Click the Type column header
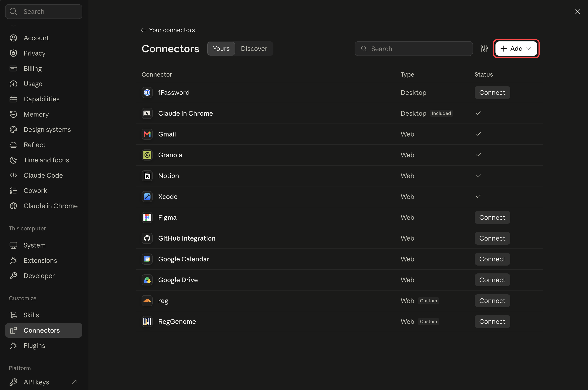The width and height of the screenshot is (588, 390). click(x=407, y=74)
